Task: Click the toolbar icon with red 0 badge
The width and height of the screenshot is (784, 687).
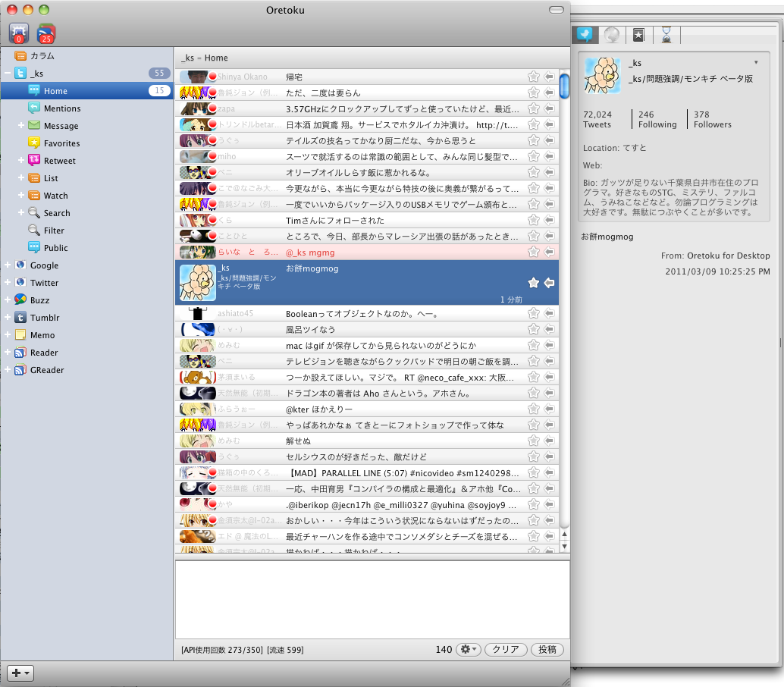Action: (19, 33)
